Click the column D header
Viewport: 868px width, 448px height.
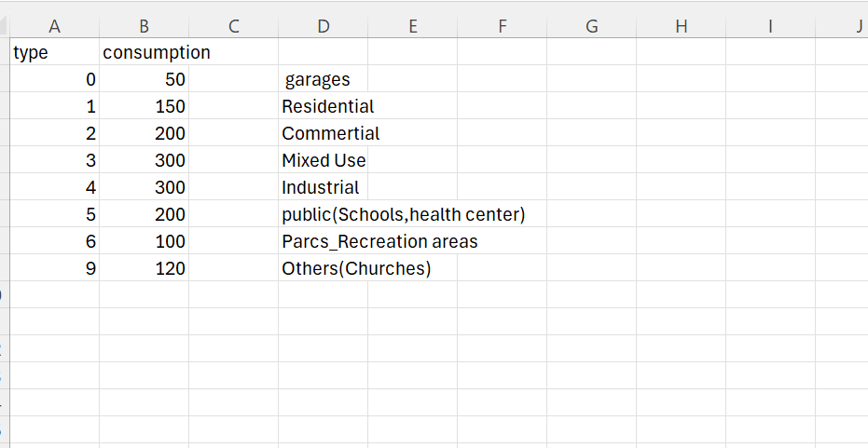coord(323,26)
